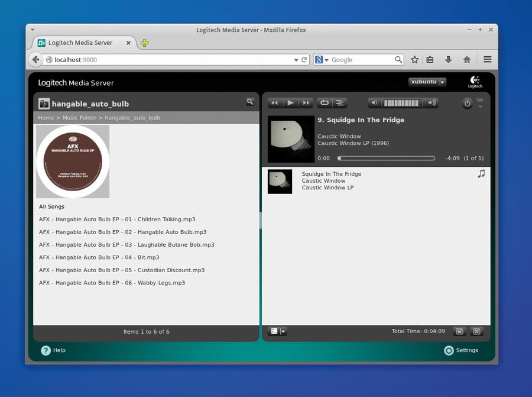Open the window menu arrow in title bar
Screen dimensions: 532x397
pyautogui.click(x=33, y=30)
